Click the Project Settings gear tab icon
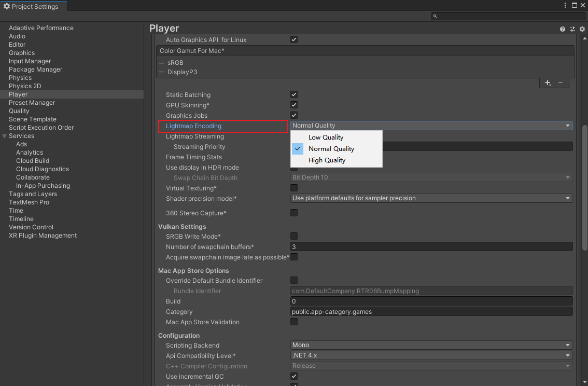This screenshot has width=588, height=386. coord(6,6)
